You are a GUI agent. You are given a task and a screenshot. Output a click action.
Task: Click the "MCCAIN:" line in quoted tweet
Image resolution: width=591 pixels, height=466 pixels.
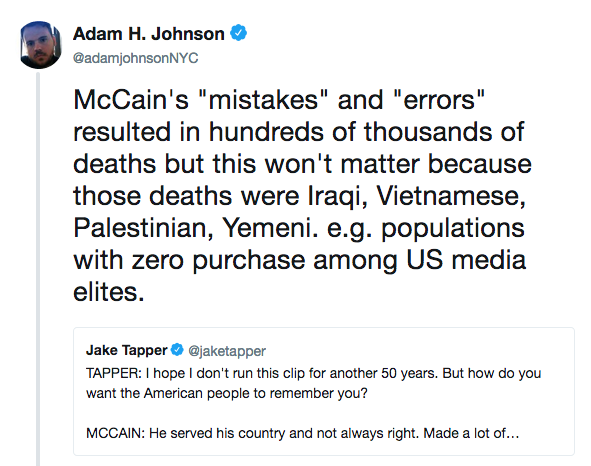pyautogui.click(x=302, y=433)
